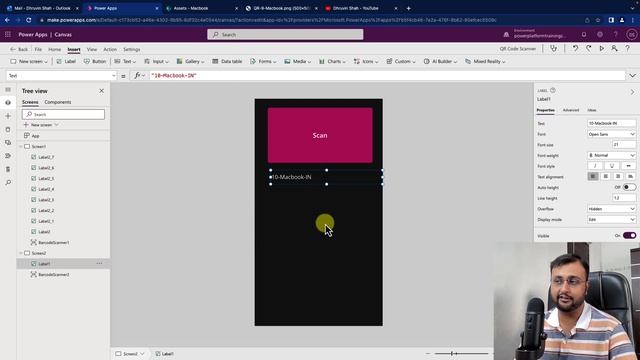Open the Power Automate icon in rail
The height and width of the screenshot is (360, 640).
(x=8, y=156)
